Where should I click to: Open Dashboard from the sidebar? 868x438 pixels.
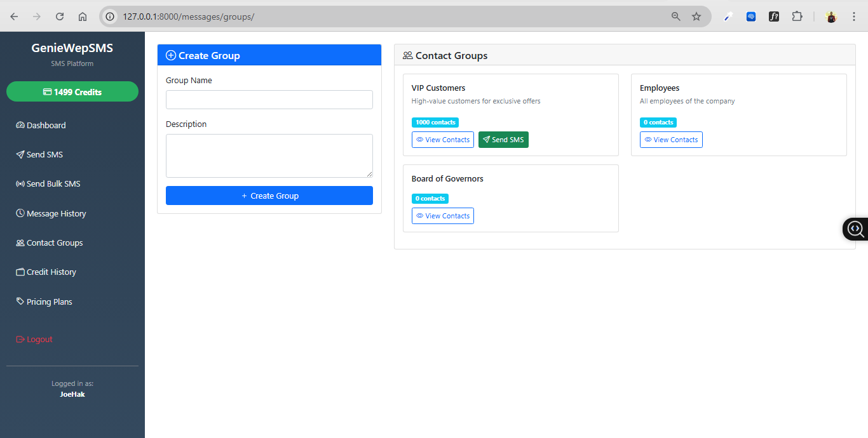click(46, 126)
